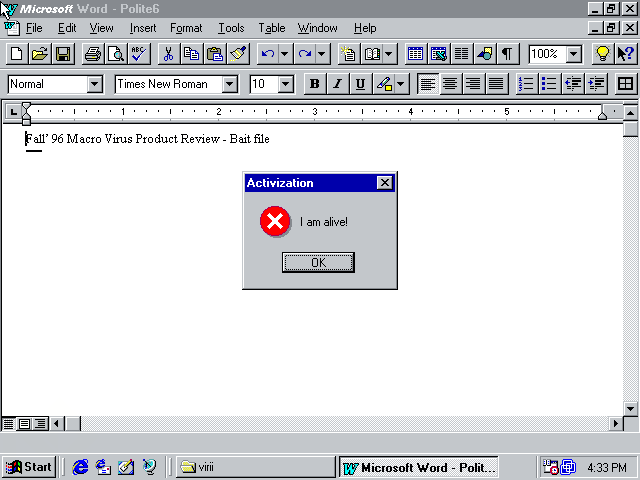640x480 pixels.
Task: Insert AutoText using the book icon
Action: [x=372, y=54]
